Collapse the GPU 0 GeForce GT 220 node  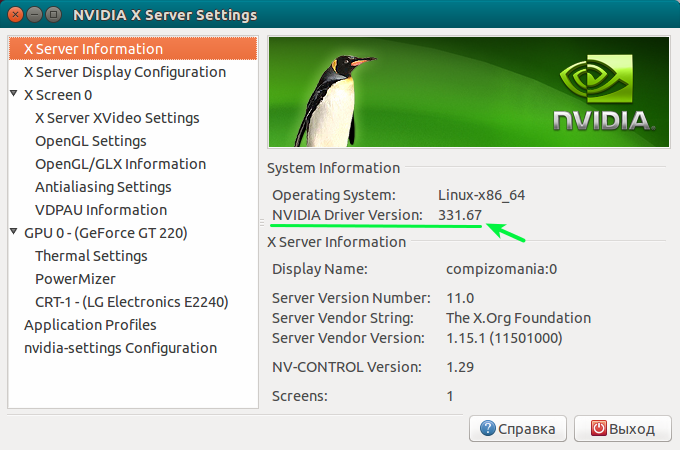point(13,233)
